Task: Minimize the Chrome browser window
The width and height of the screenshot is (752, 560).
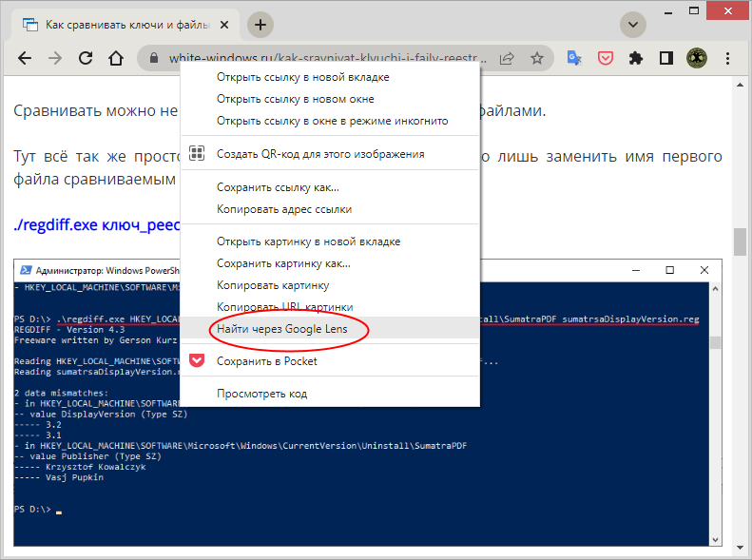Action: click(668, 11)
